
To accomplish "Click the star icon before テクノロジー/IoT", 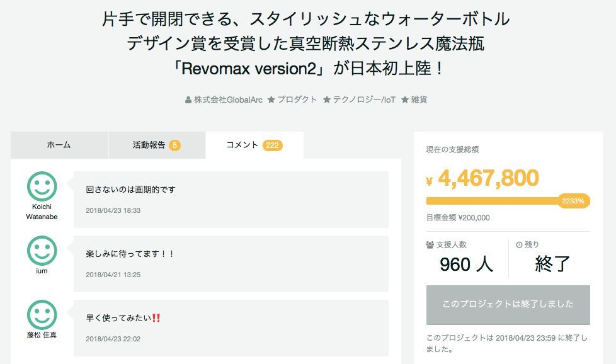I will click(326, 100).
